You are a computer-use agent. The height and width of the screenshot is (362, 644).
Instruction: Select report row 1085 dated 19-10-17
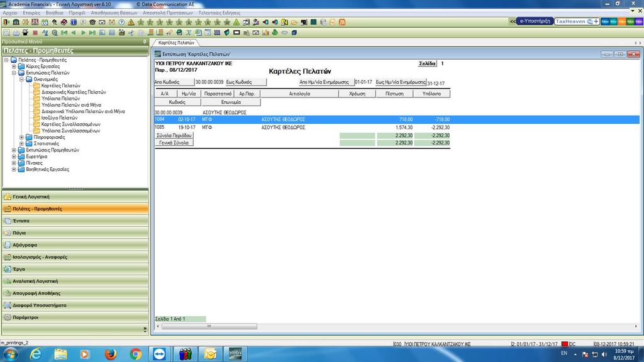(303, 128)
